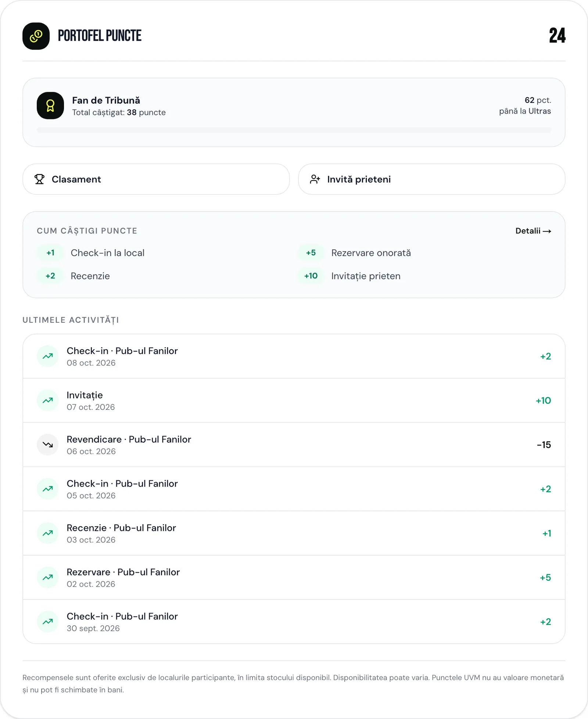Open the 'Recenzie · Pub-ul Fanilor' activity
This screenshot has width=588, height=719.
tap(294, 533)
